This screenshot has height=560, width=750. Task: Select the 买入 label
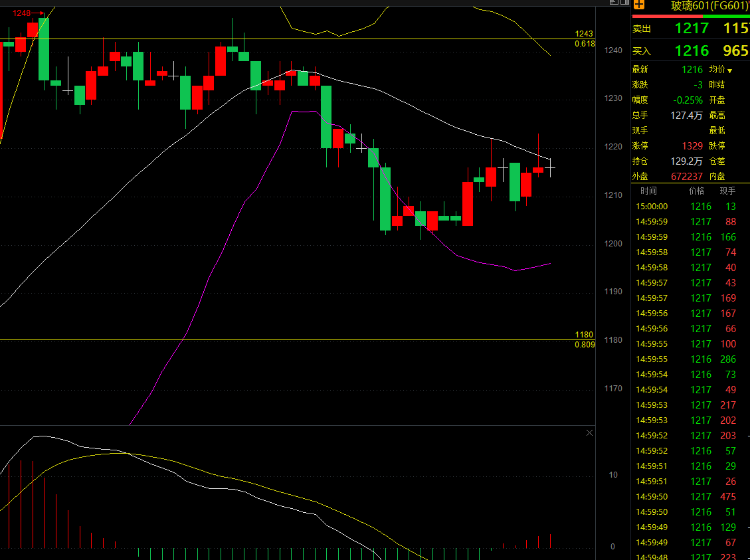[x=642, y=51]
